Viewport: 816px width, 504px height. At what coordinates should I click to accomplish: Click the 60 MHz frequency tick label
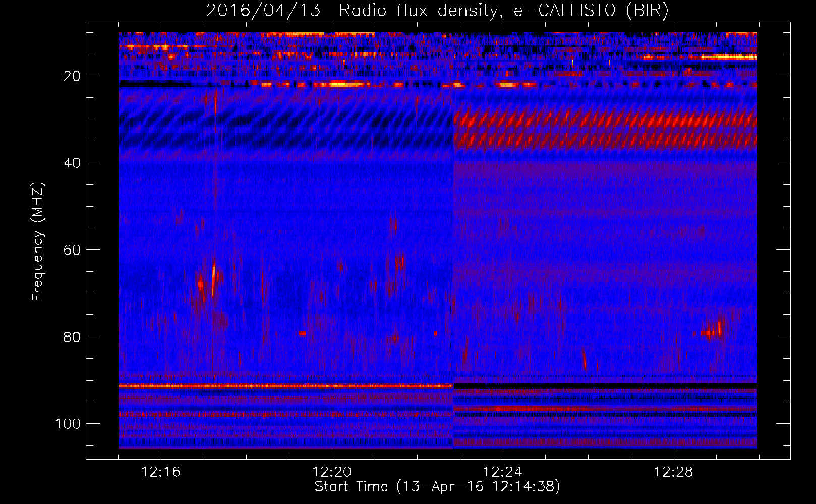[72, 250]
